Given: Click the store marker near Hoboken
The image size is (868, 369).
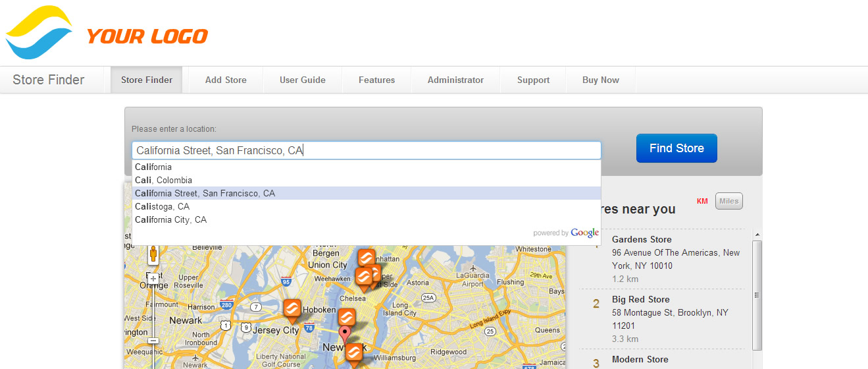Looking at the screenshot, I should pos(292,309).
